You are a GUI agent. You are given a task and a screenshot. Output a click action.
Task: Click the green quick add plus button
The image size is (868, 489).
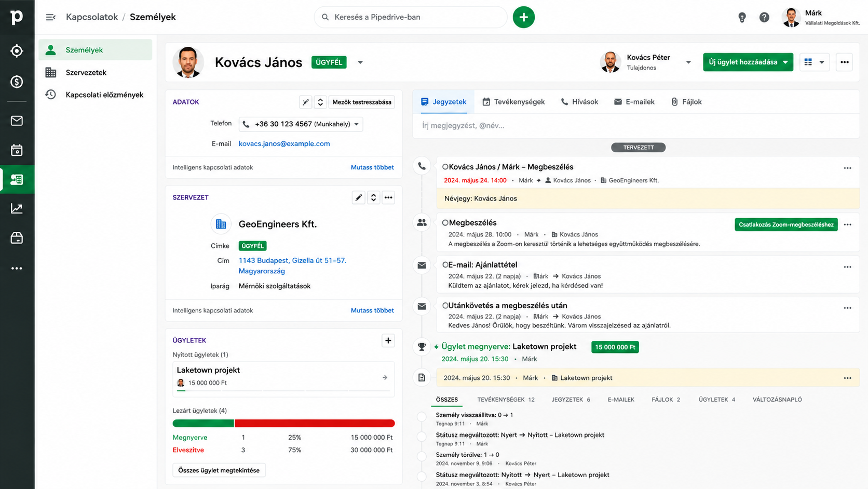(x=524, y=17)
